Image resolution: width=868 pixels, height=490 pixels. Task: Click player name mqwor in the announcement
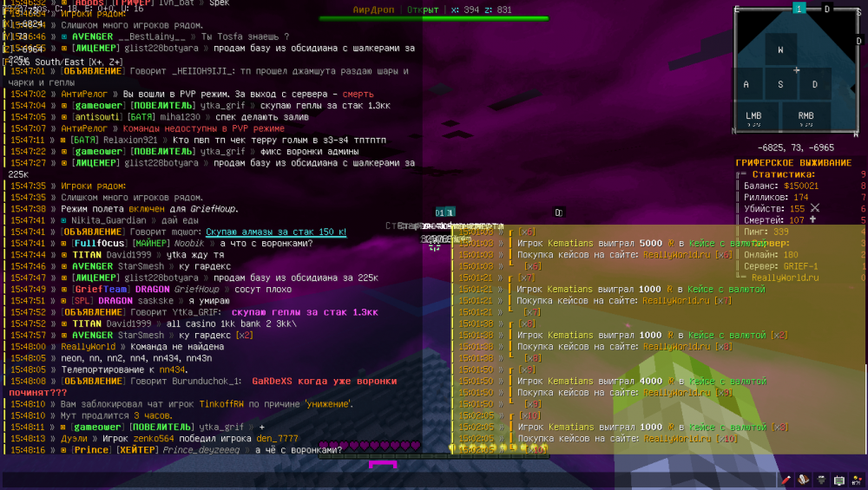point(187,232)
